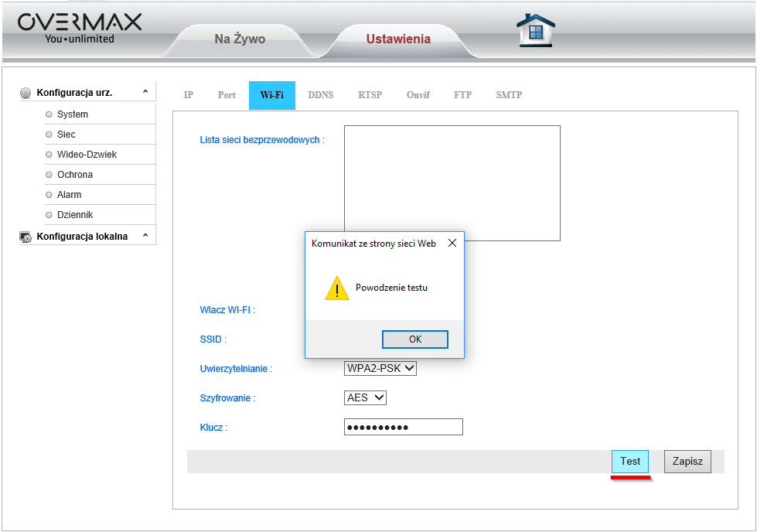The image size is (757, 532).
Task: Click the home icon in header
Action: (x=535, y=31)
